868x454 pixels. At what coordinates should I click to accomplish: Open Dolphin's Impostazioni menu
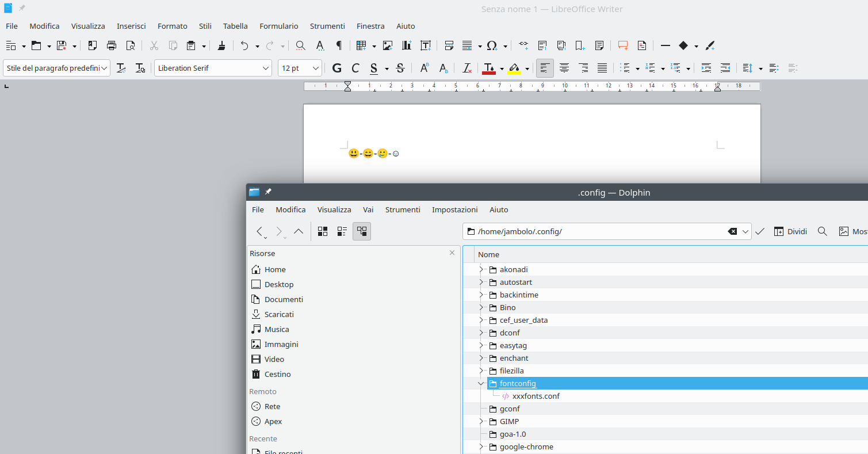coord(454,209)
